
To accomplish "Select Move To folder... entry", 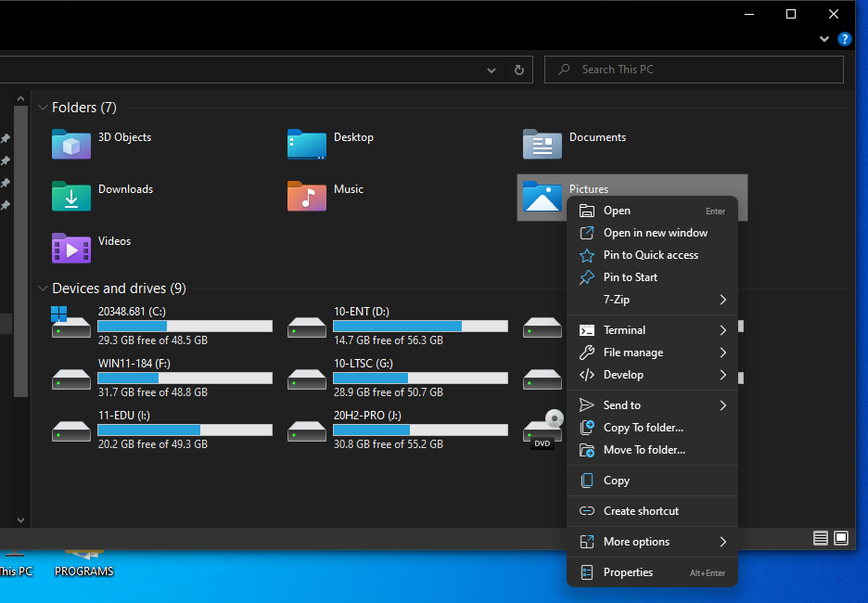I will pyautogui.click(x=652, y=450).
